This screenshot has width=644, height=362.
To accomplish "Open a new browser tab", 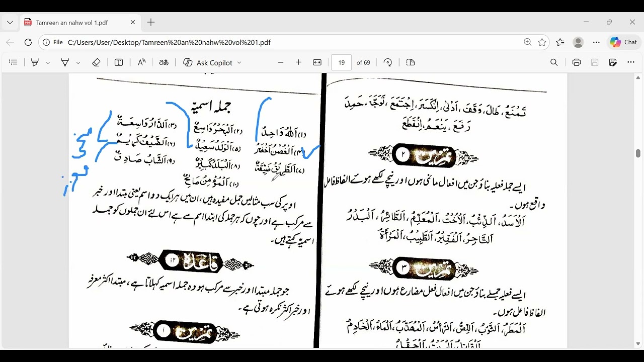I will (151, 23).
